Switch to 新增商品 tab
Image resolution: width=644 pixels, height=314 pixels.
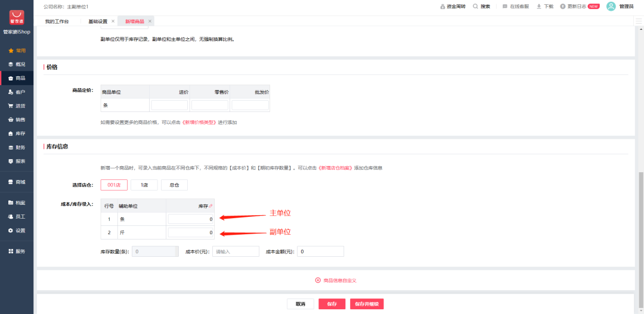135,21
